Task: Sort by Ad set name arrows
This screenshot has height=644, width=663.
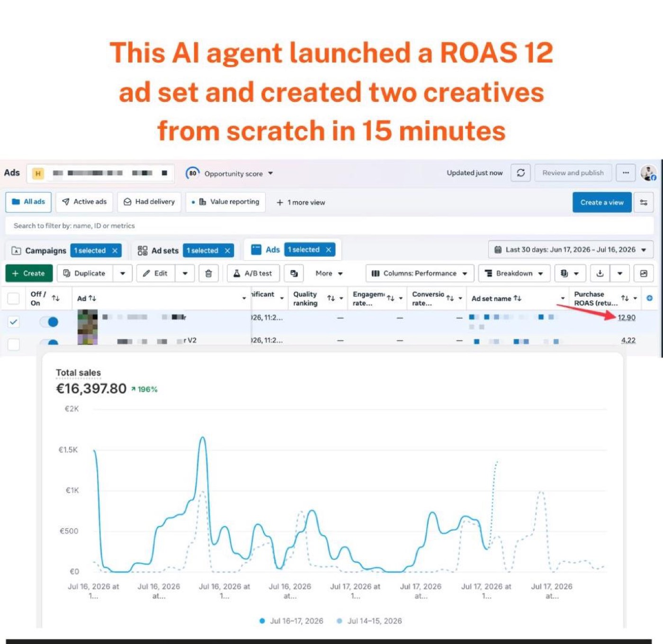Action: [x=518, y=298]
